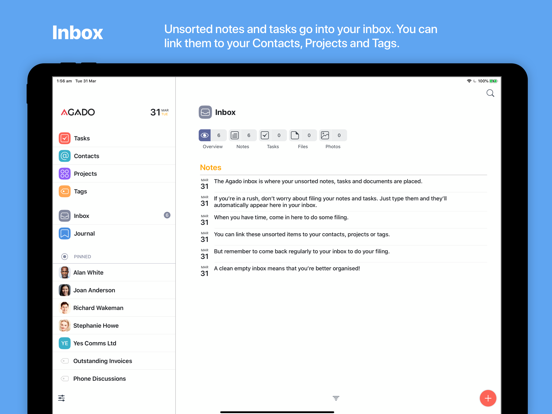
Task: Click the battery status indicator
Action: (x=493, y=81)
